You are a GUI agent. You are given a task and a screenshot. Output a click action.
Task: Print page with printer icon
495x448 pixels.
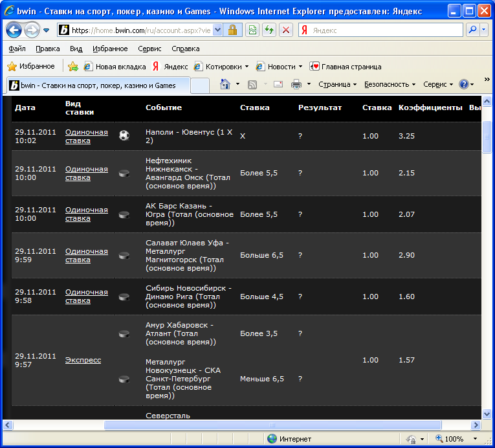[x=296, y=84]
